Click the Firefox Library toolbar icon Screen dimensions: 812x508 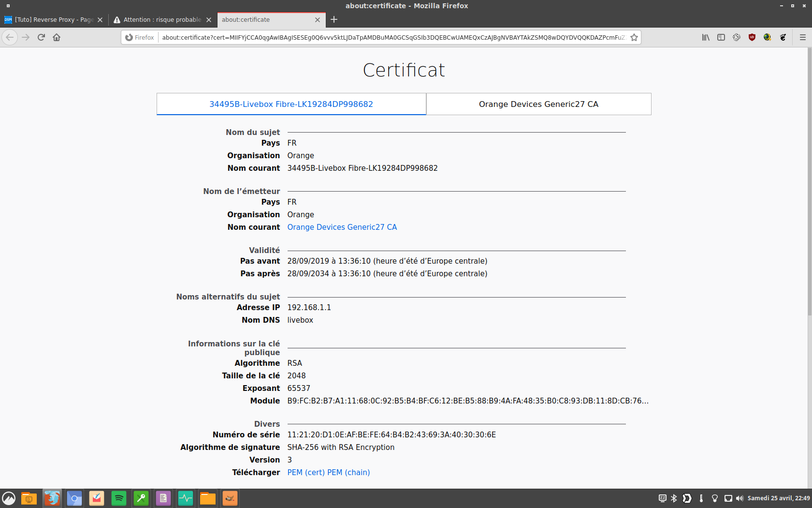pyautogui.click(x=706, y=37)
